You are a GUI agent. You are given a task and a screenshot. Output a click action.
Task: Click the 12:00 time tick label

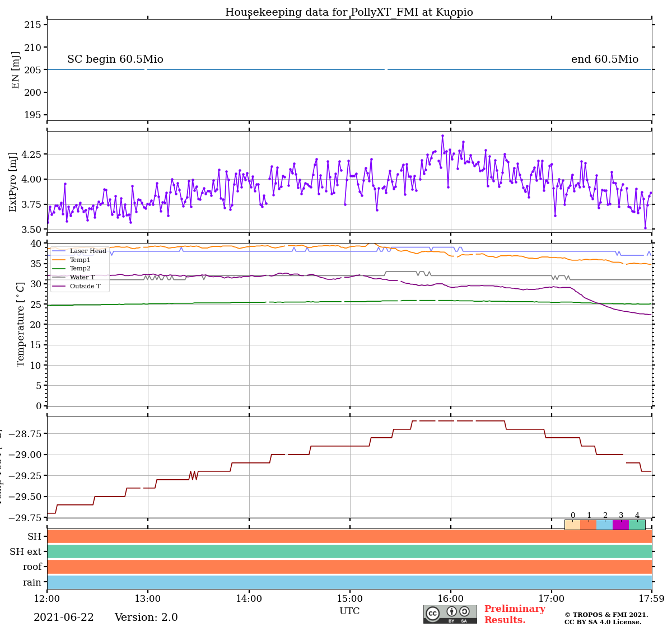click(x=47, y=599)
